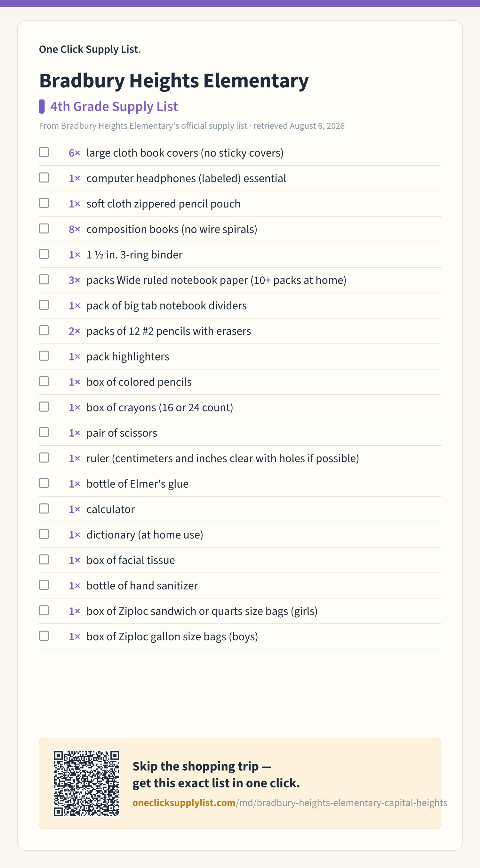Check the 3-ring binder item
The height and width of the screenshot is (868, 480).
[44, 254]
